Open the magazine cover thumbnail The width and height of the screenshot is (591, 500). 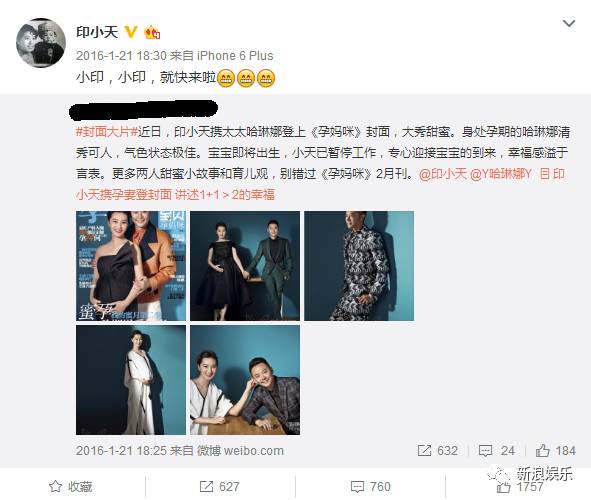pyautogui.click(x=131, y=266)
